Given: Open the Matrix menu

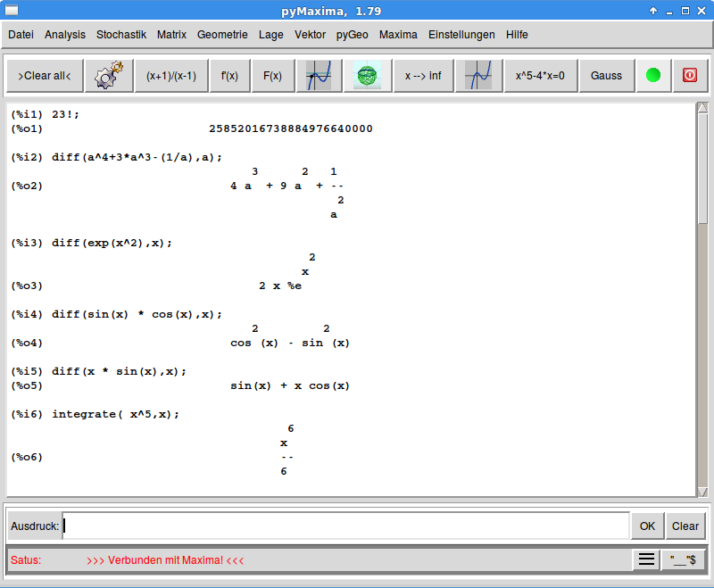Looking at the screenshot, I should [171, 35].
